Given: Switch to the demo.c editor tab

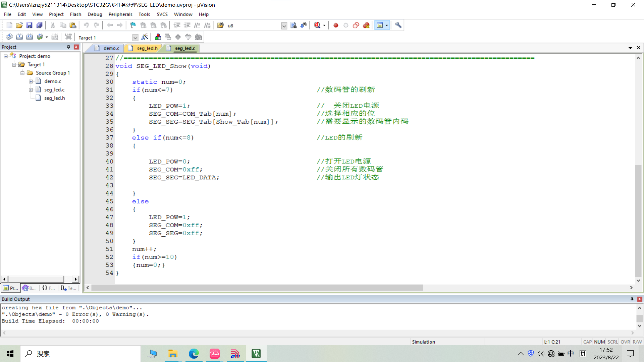Looking at the screenshot, I should click(107, 48).
